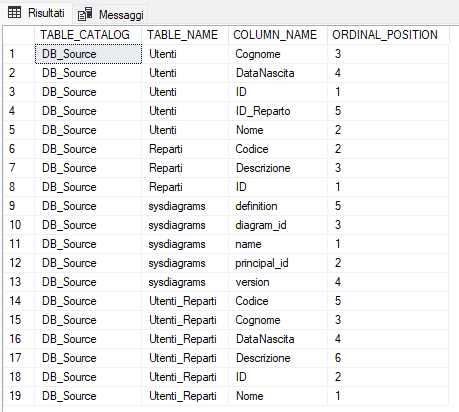Click the DB_Source cell in row 1
This screenshot has width=459, height=412.
click(x=88, y=54)
